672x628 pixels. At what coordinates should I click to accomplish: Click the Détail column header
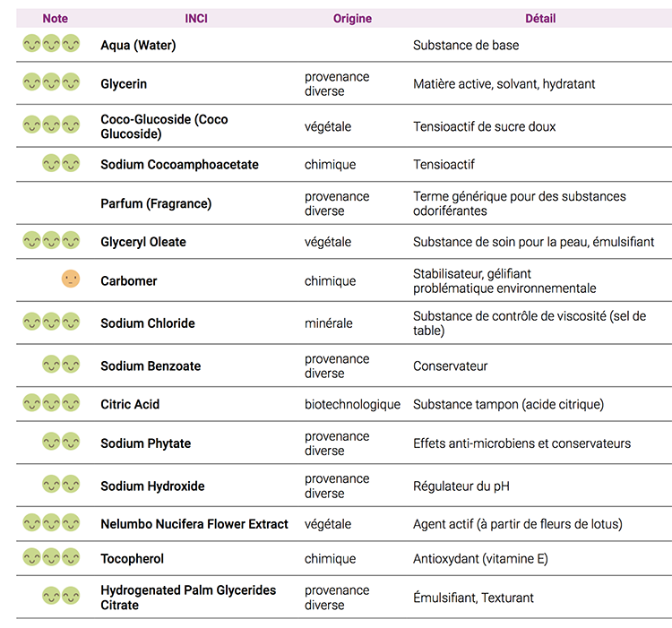540,18
